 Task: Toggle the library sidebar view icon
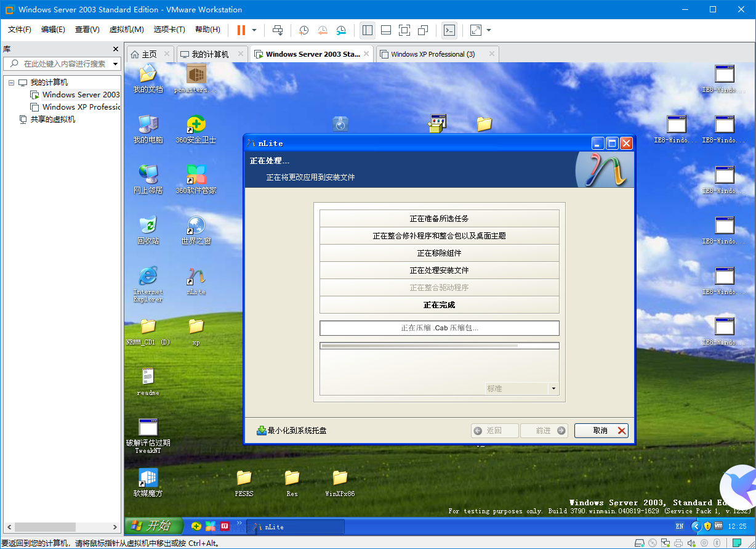[x=368, y=30]
